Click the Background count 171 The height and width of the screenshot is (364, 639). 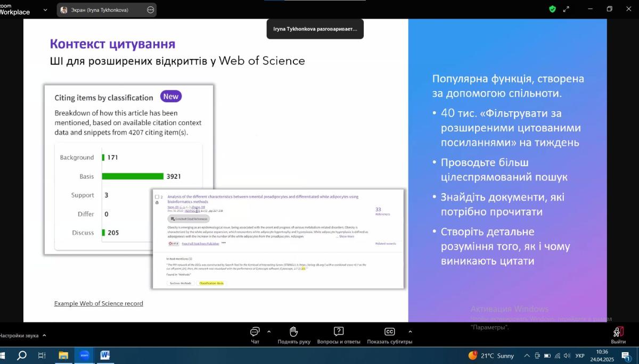pyautogui.click(x=112, y=158)
